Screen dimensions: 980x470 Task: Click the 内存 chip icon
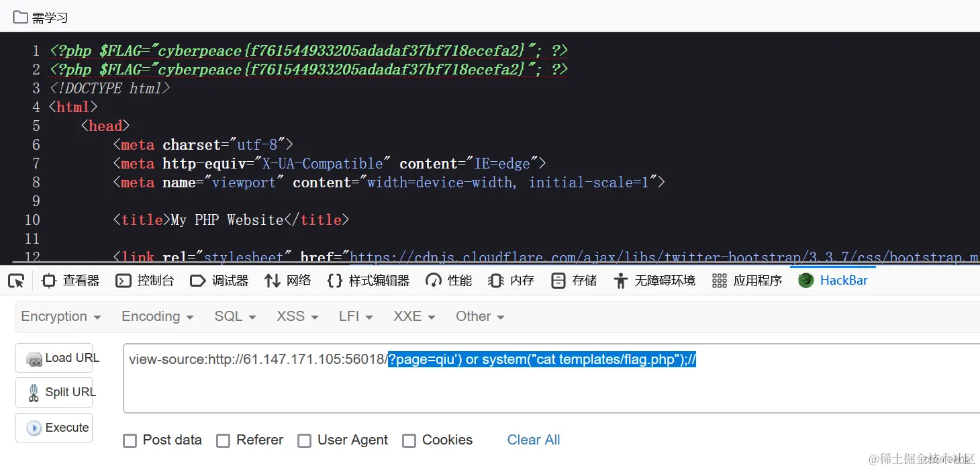point(496,281)
